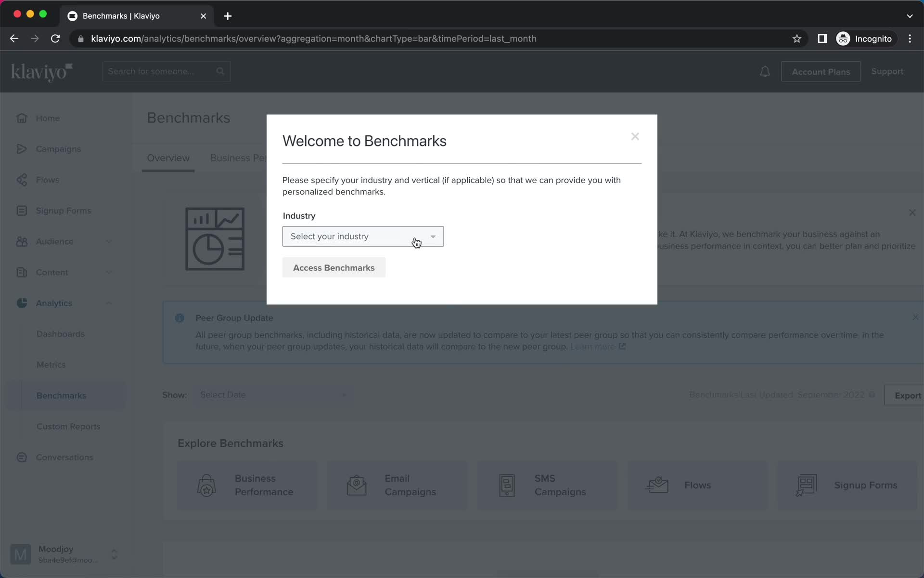Image resolution: width=924 pixels, height=578 pixels.
Task: Open Signup Forms in the sidebar
Action: tap(63, 211)
